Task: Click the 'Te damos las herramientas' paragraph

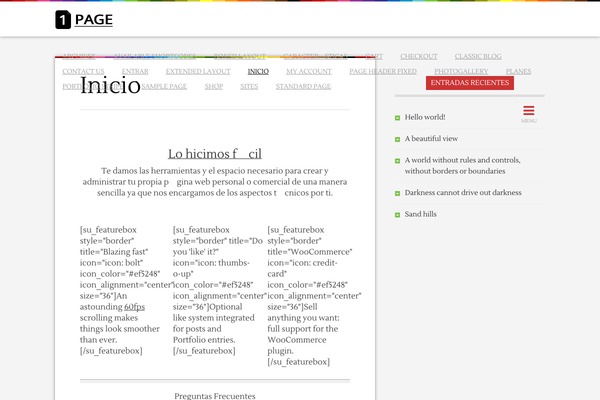Action: point(215,182)
